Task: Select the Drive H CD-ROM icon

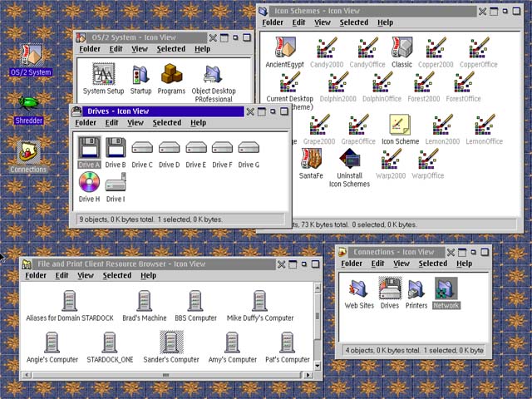Action: click(x=89, y=182)
